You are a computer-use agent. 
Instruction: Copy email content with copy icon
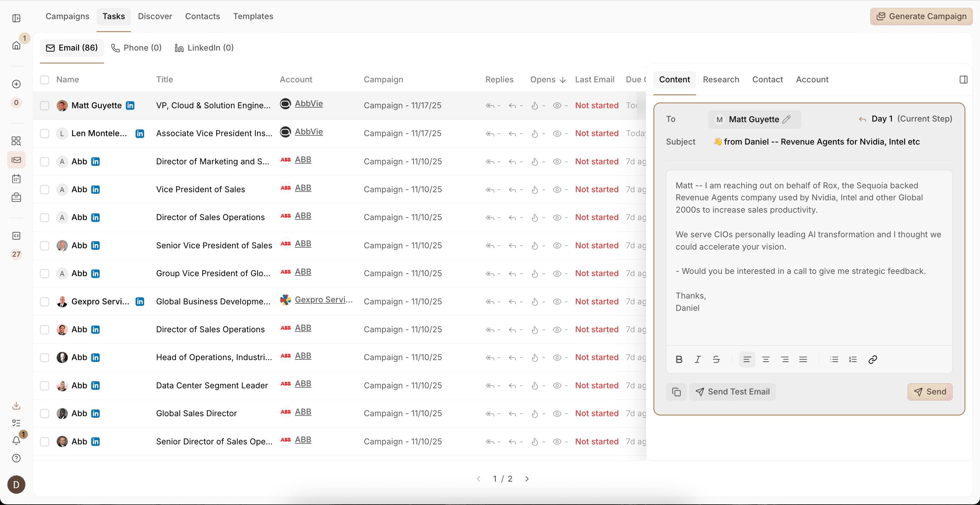[676, 392]
